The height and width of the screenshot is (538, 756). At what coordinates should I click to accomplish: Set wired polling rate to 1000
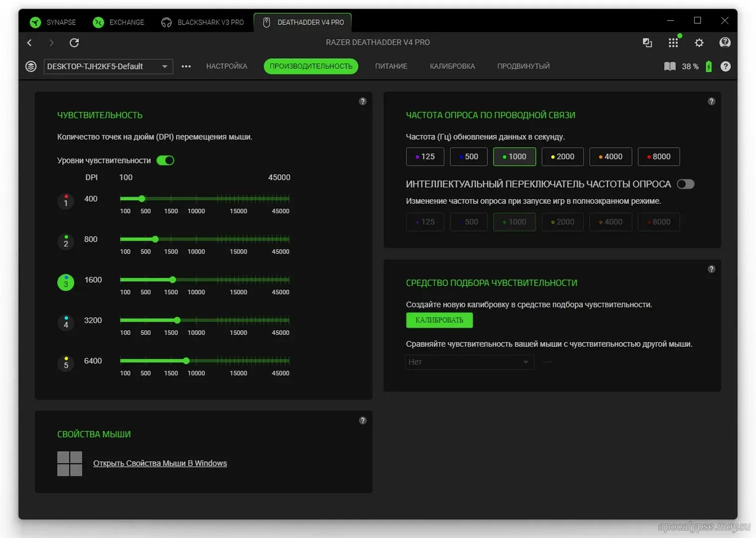click(514, 157)
